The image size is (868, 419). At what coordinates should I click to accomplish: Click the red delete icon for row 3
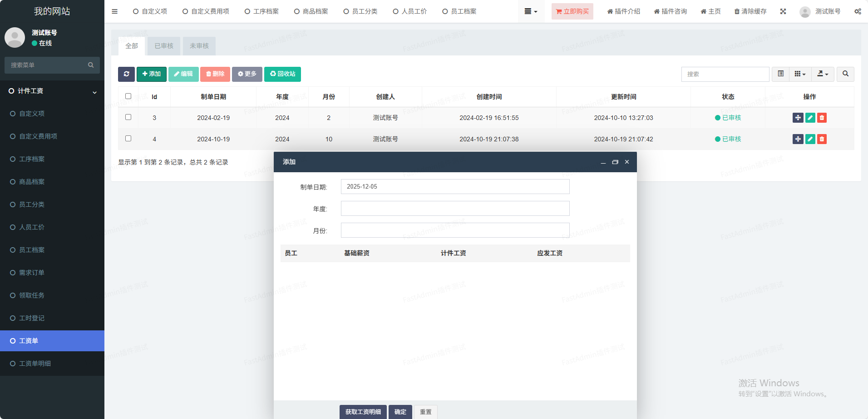pyautogui.click(x=822, y=118)
